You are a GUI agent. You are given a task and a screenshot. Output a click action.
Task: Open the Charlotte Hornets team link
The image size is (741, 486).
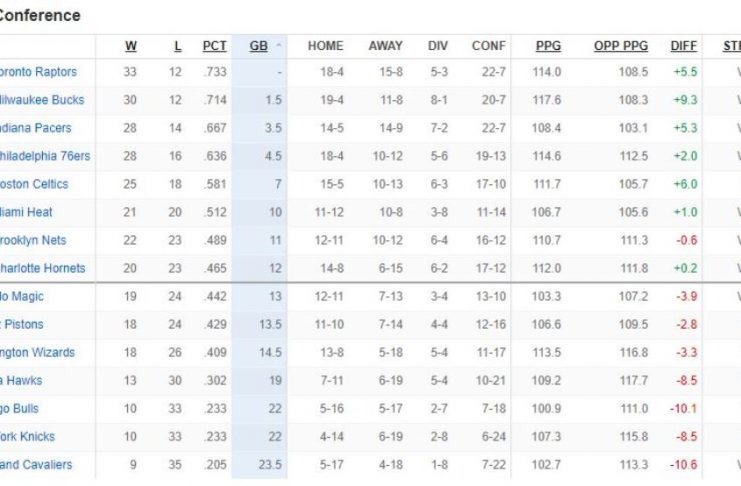click(43, 268)
